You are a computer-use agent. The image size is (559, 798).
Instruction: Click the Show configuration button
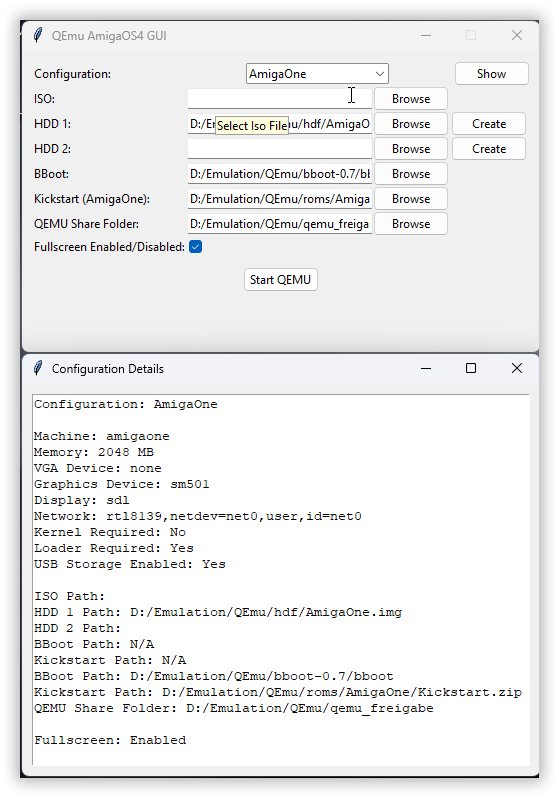pos(491,74)
